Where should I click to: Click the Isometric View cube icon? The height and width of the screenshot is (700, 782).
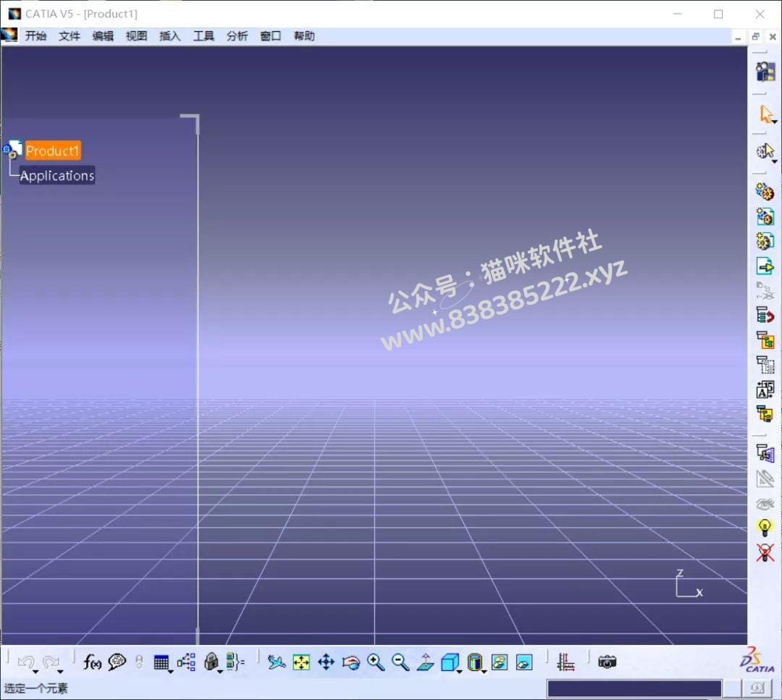point(450,662)
